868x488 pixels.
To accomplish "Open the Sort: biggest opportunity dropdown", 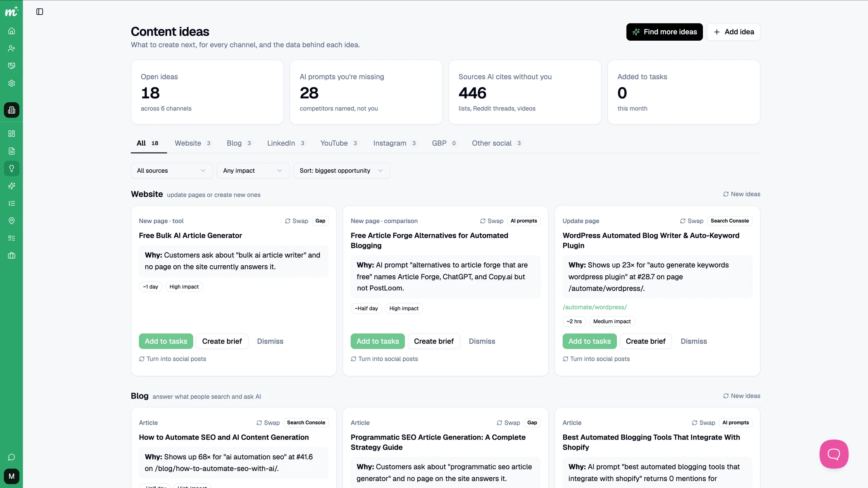I will click(342, 171).
